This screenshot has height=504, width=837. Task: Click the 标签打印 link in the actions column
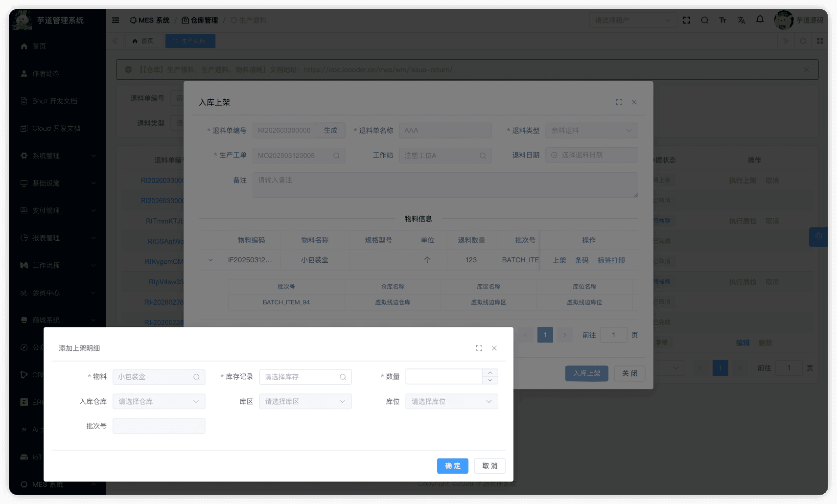tap(611, 260)
